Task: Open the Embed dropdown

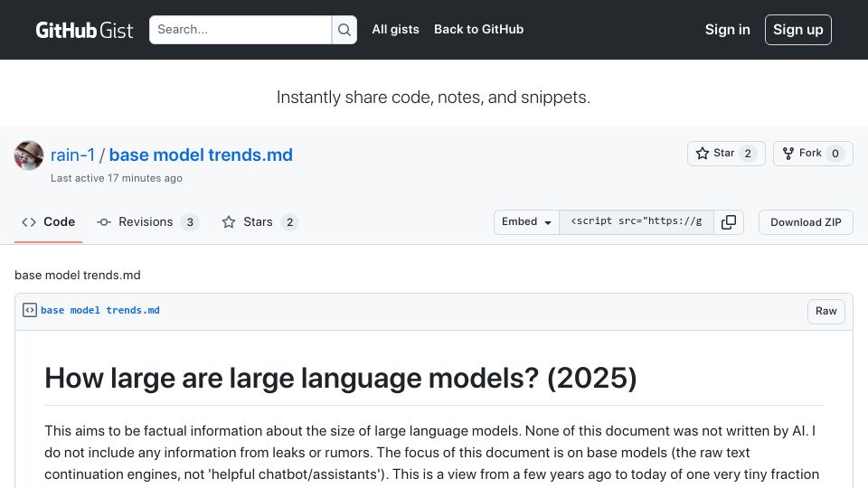Action: pos(526,222)
